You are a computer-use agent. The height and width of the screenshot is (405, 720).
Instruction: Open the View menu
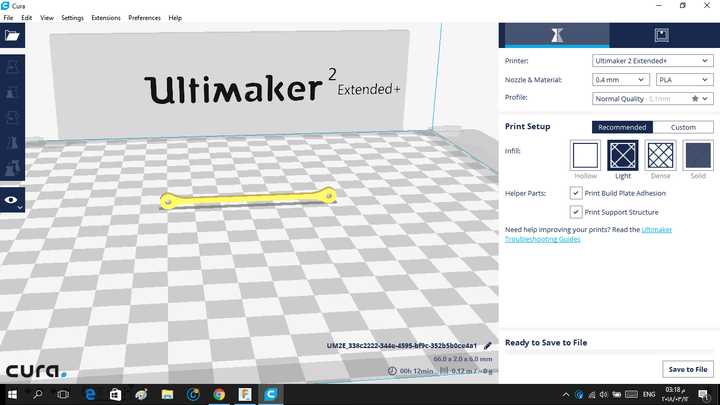[x=47, y=18]
